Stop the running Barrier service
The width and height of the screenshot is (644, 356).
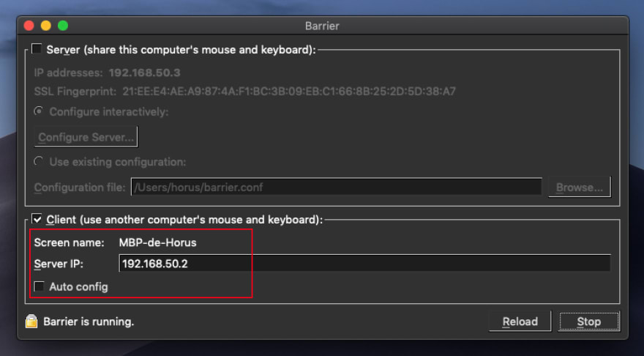coord(588,322)
